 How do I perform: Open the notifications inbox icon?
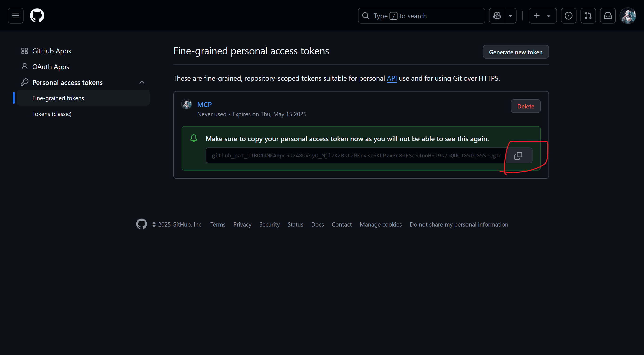[608, 16]
